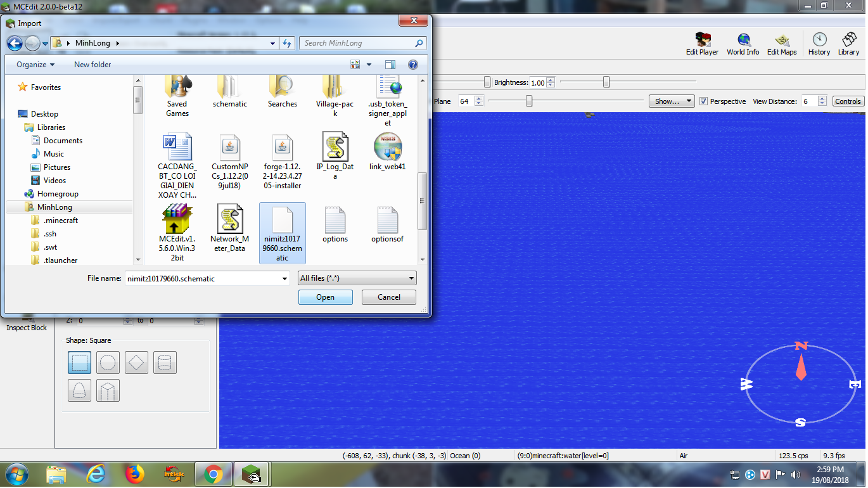Viewport: 868px width, 488px height.
Task: Select the Square selection shape
Action: click(79, 363)
